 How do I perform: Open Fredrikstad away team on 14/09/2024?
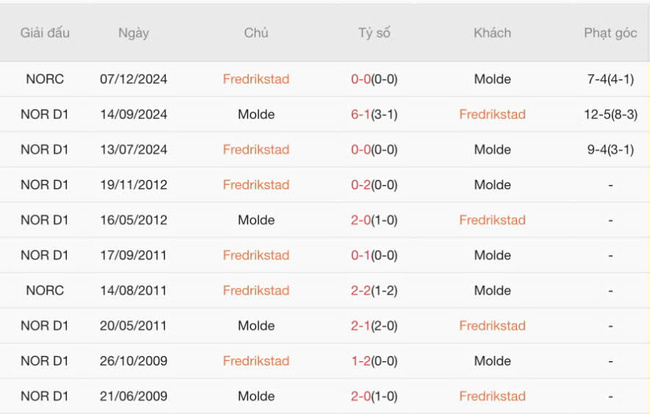pyautogui.click(x=492, y=115)
